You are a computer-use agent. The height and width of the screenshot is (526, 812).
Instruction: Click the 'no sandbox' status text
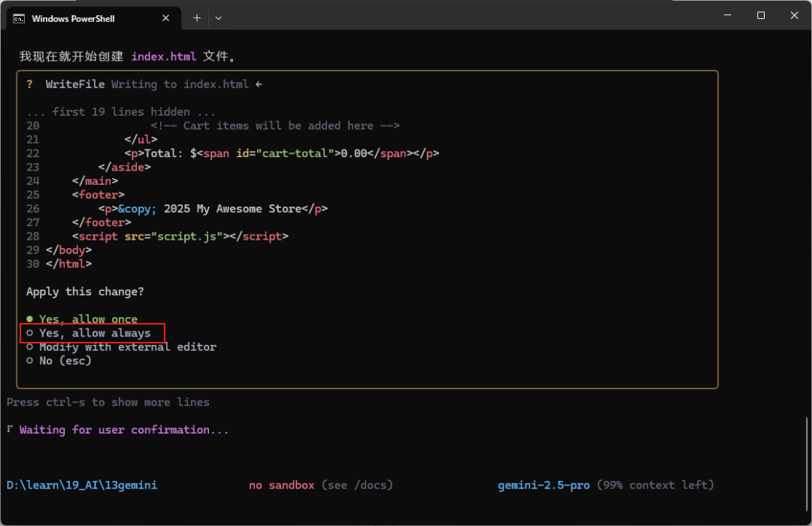[x=282, y=485]
